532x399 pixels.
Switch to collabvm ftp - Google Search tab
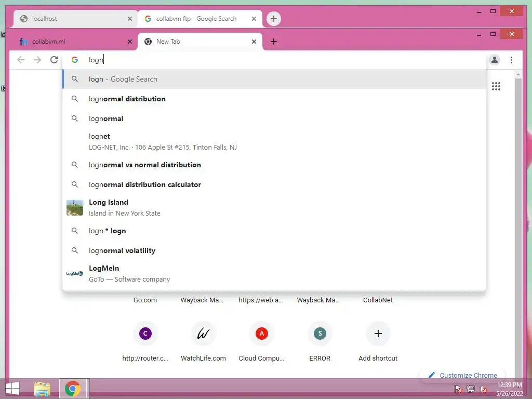200,19
